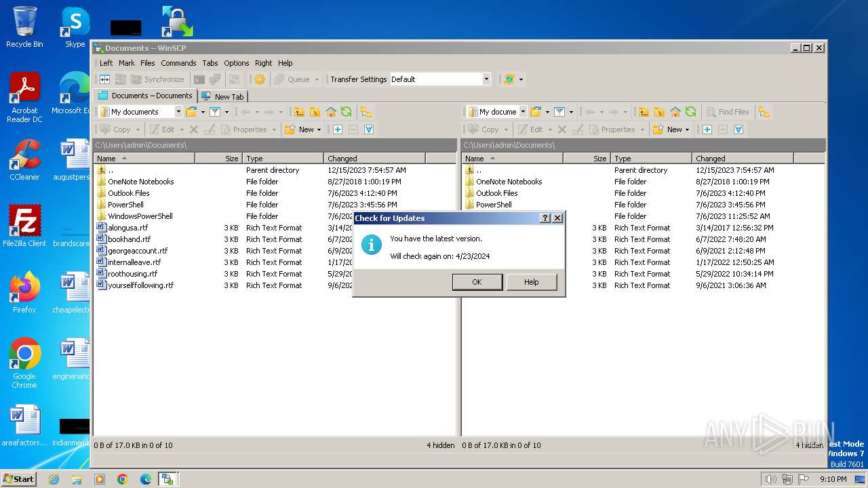Viewport: 868px width, 488px height.
Task: Expand left panel Filter dropdown arrow
Action: tap(226, 112)
